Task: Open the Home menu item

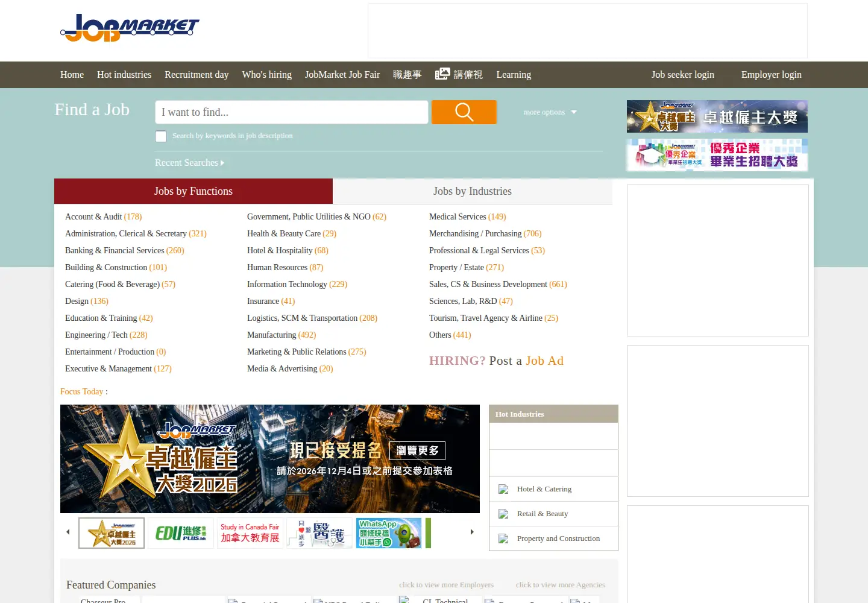Action: coord(72,75)
